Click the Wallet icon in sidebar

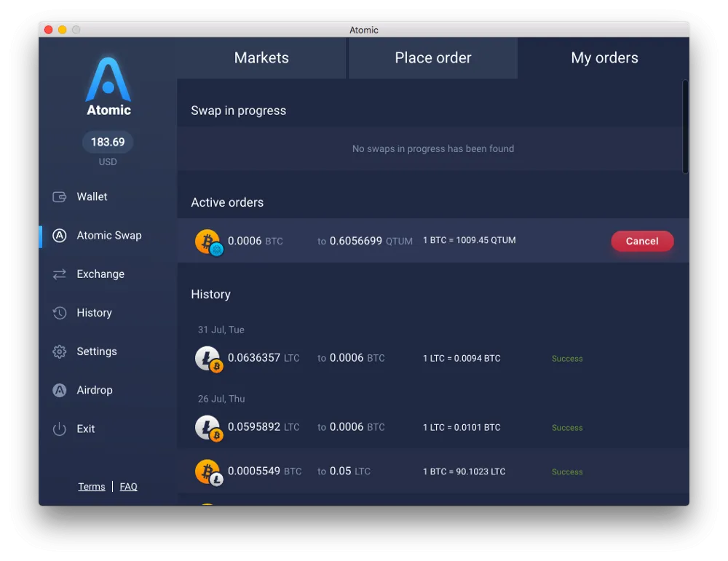coord(60,196)
